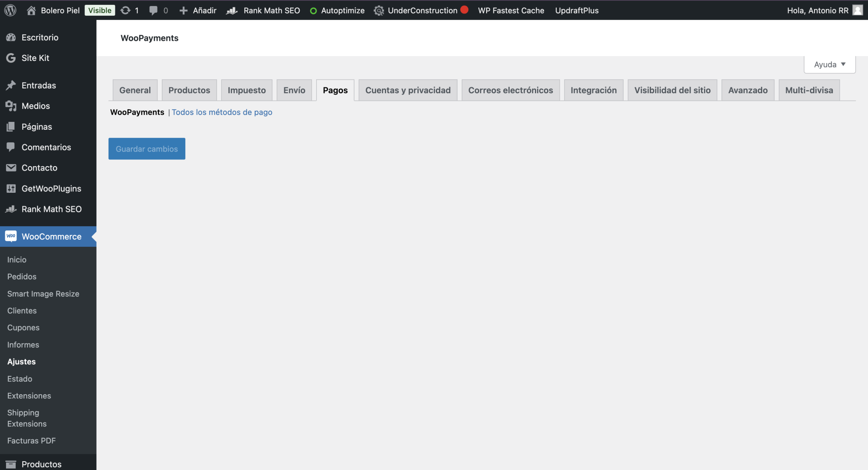The image size is (868, 470).
Task: Click the Autoptimize green circle icon
Action: tap(313, 10)
